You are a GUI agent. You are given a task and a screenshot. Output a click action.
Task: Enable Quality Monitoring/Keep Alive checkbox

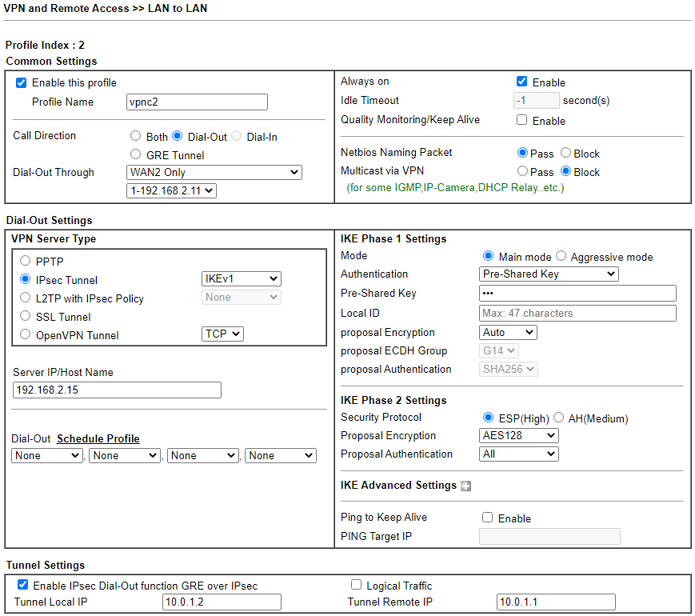[x=522, y=120]
